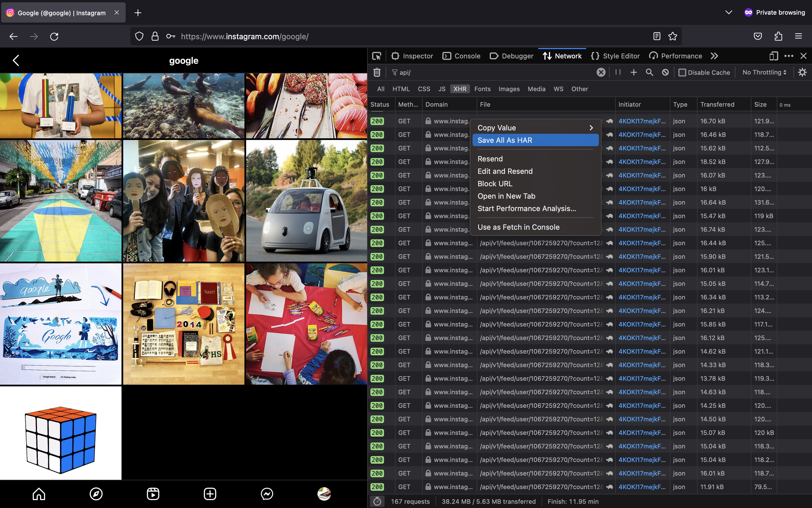Filter requests by All
Image resolution: width=812 pixels, height=508 pixels.
[381, 89]
